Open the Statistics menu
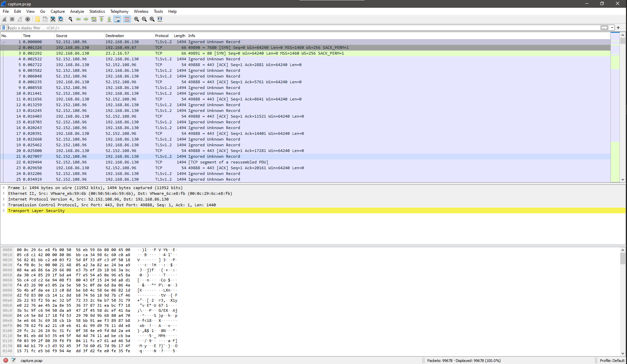This screenshot has width=627, height=364. (x=97, y=11)
